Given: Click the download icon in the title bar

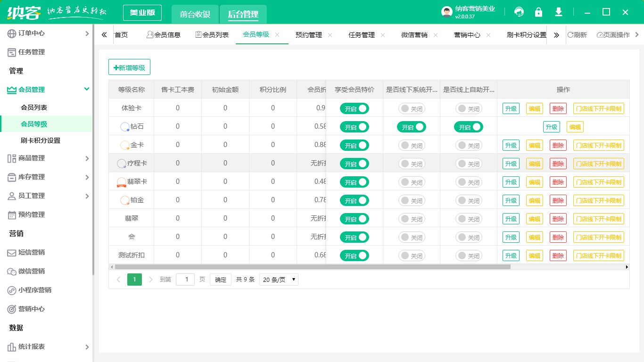Looking at the screenshot, I should 558,12.
